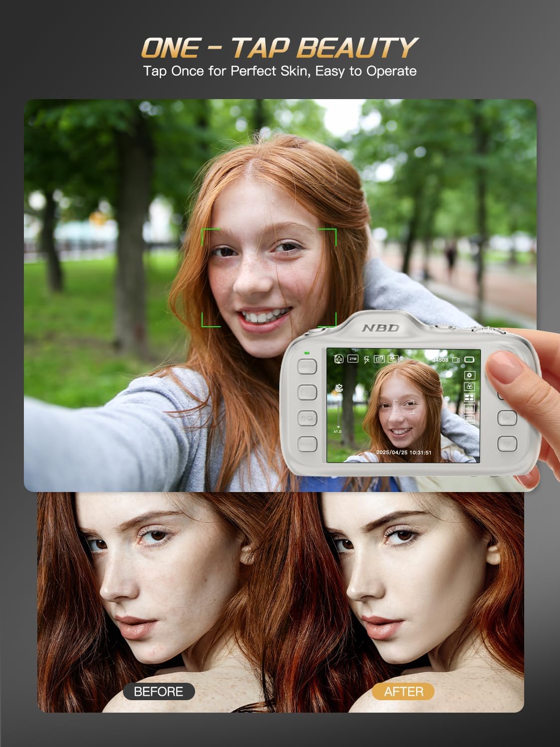Tap the three-circle color filter icon
560x747 pixels.
click(469, 386)
